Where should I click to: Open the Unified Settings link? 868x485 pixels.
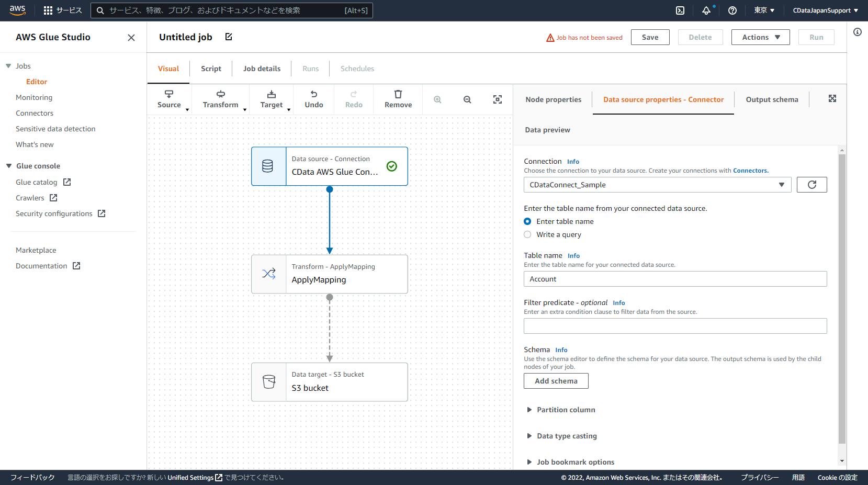pyautogui.click(x=195, y=478)
